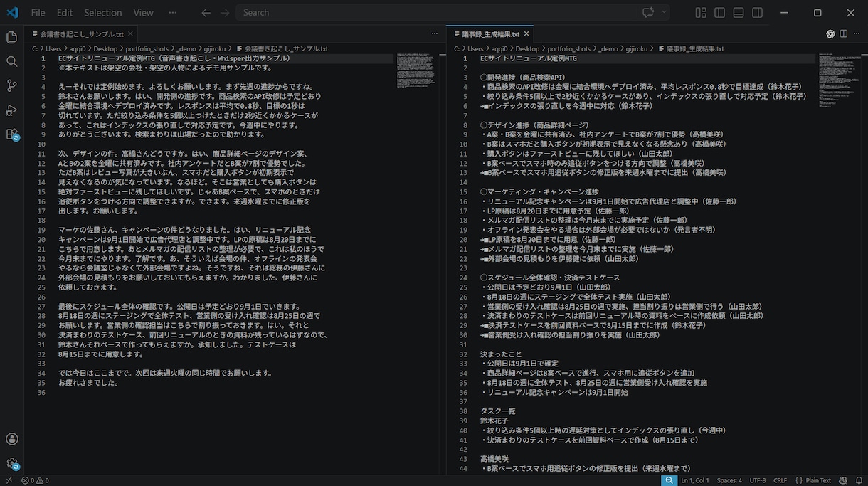This screenshot has height=486, width=868.
Task: Open the Selection menu
Action: click(103, 12)
